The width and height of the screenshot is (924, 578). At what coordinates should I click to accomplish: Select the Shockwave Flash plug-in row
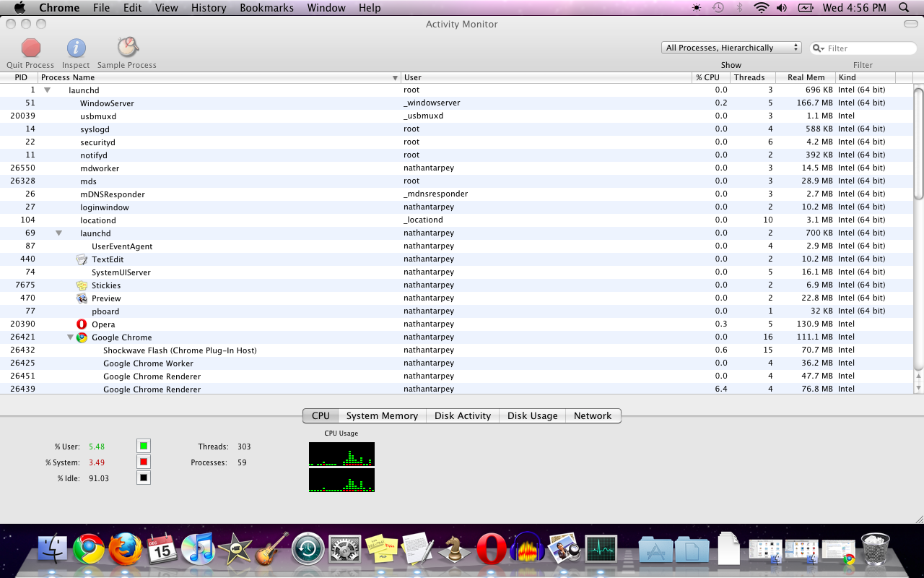(456, 350)
